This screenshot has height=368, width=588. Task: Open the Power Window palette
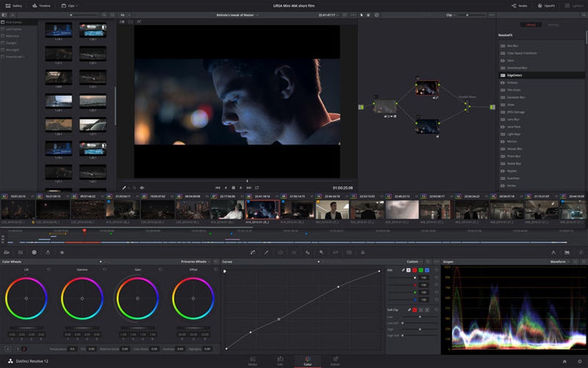click(280, 252)
